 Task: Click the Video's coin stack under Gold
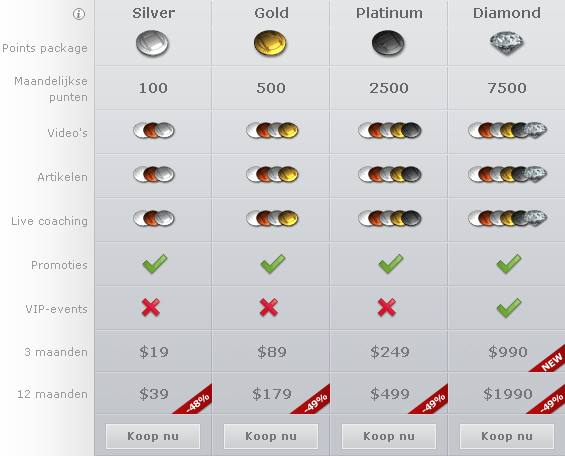(x=272, y=130)
